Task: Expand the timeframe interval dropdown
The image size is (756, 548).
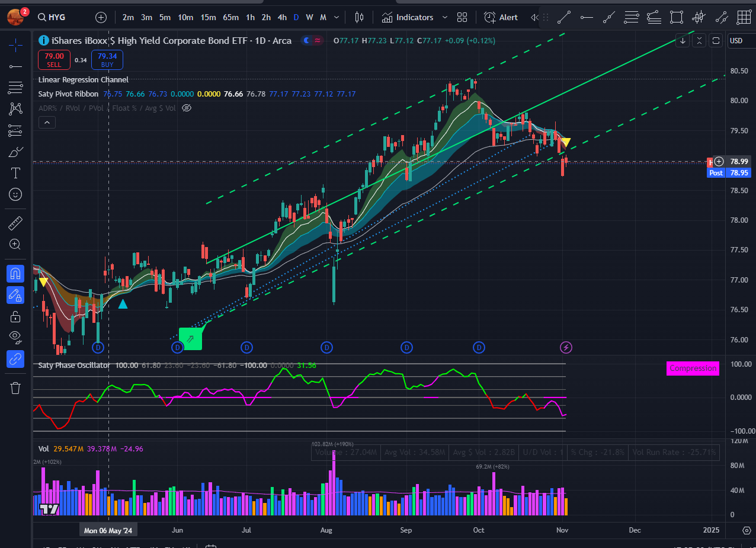Action: click(337, 17)
